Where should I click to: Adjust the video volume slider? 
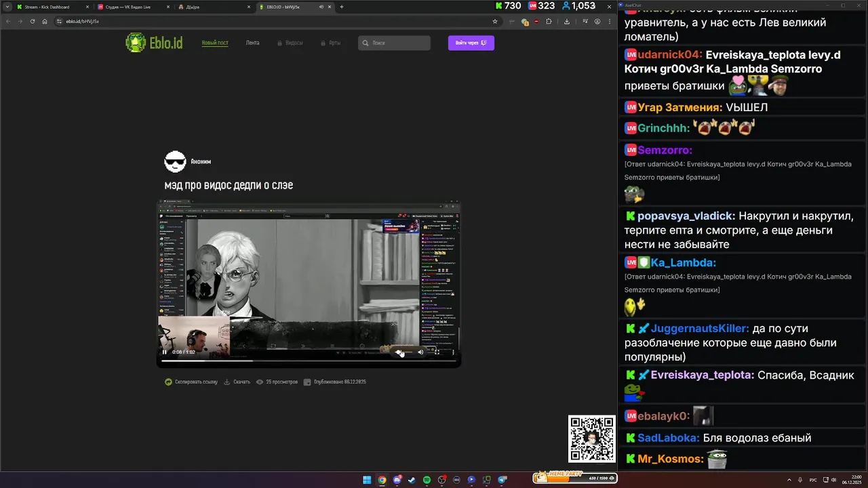point(406,352)
